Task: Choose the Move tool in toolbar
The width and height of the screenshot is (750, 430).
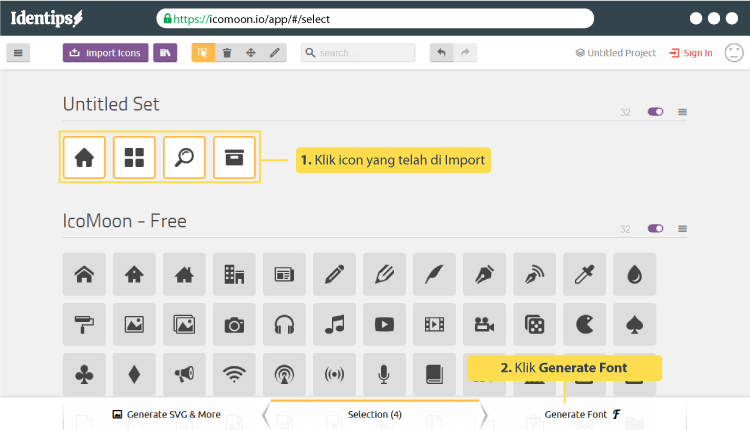Action: pos(251,53)
